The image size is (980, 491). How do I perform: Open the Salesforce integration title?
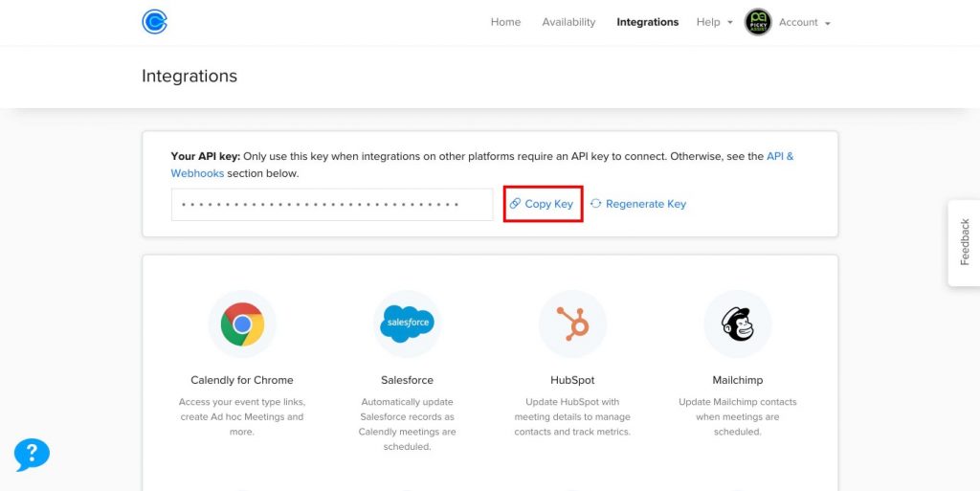pos(407,380)
